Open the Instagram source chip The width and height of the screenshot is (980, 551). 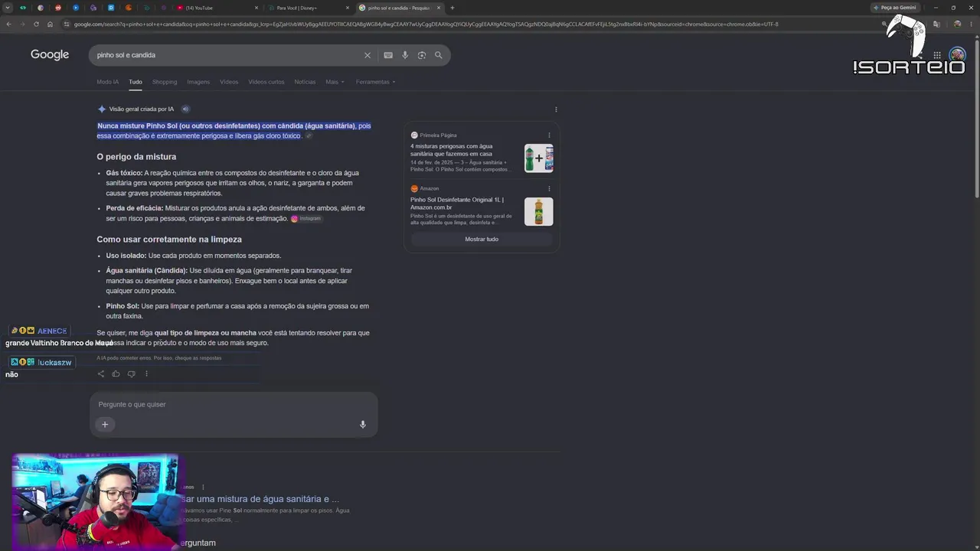(306, 219)
